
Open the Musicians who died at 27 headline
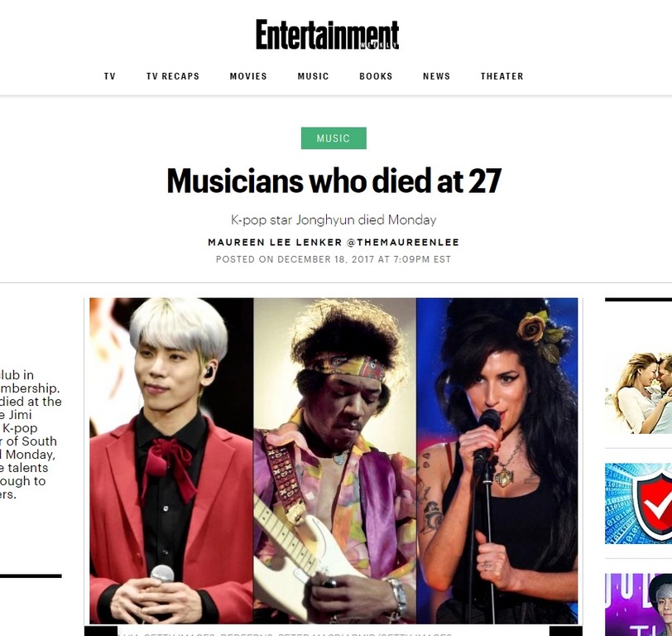[334, 181]
